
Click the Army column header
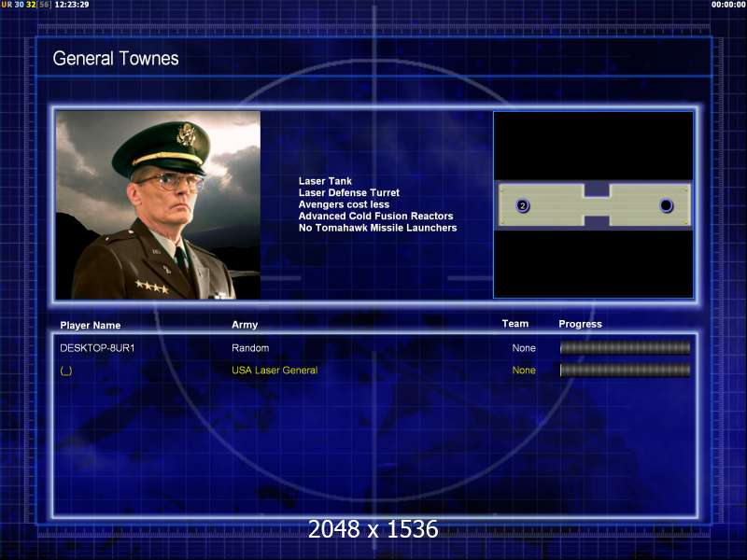245,325
